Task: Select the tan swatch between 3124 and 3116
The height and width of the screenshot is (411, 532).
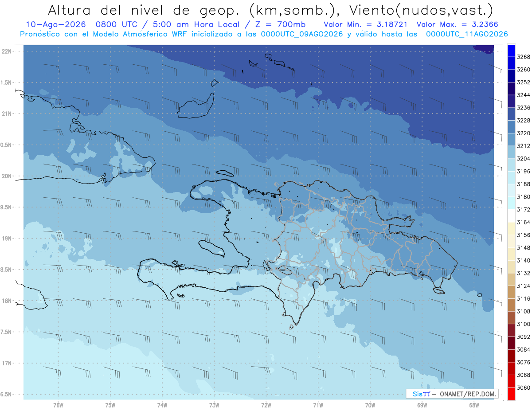Action: tap(511, 292)
